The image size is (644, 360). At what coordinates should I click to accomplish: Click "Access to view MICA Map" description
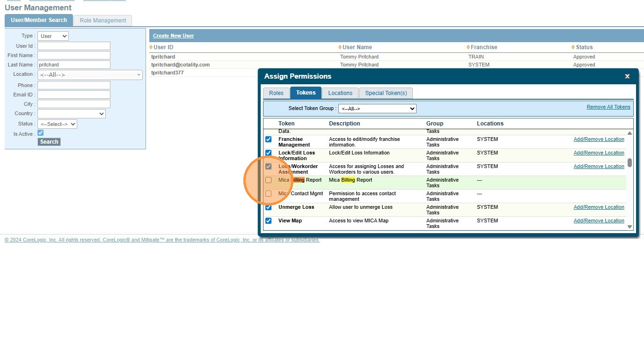[x=359, y=221]
